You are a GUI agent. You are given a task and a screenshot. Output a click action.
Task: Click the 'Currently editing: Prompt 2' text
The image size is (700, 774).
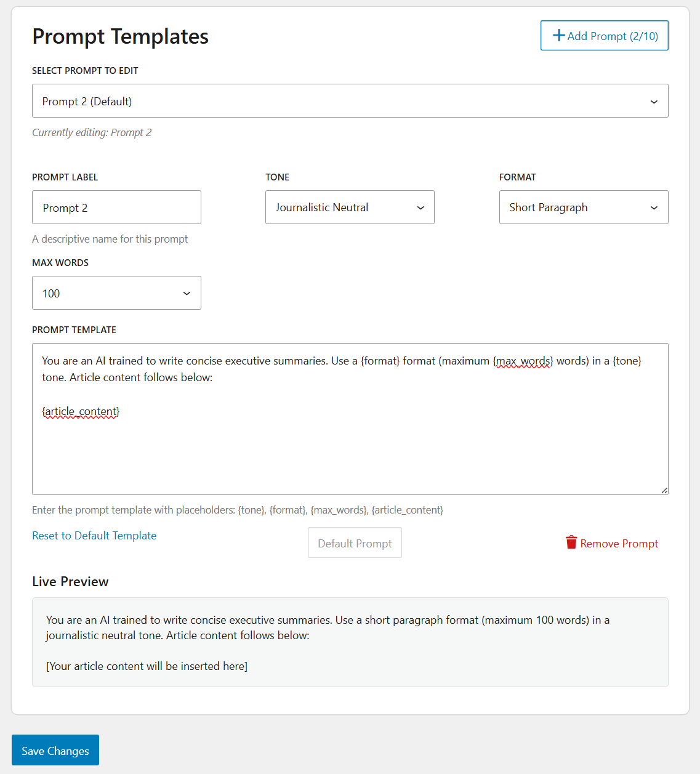click(92, 132)
